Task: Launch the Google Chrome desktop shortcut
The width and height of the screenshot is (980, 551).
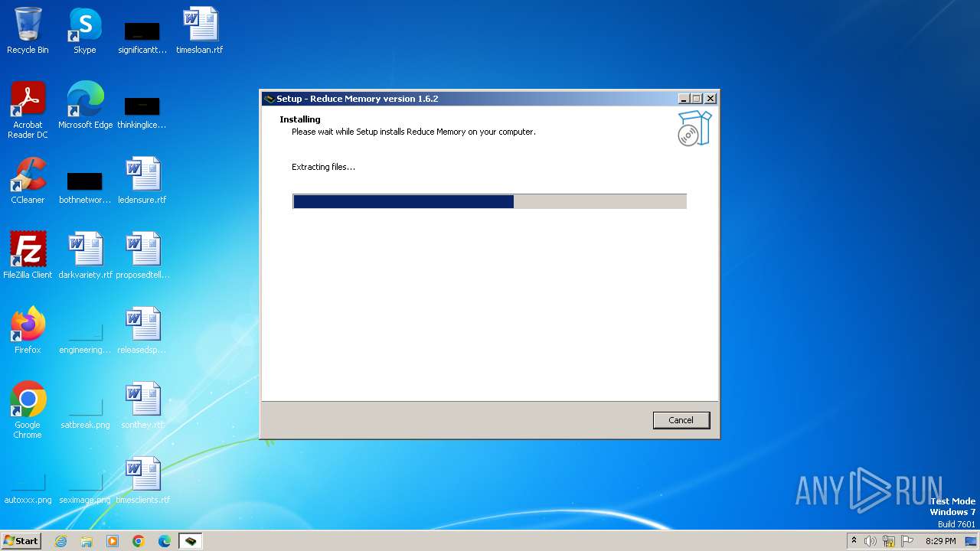Action: coord(28,410)
